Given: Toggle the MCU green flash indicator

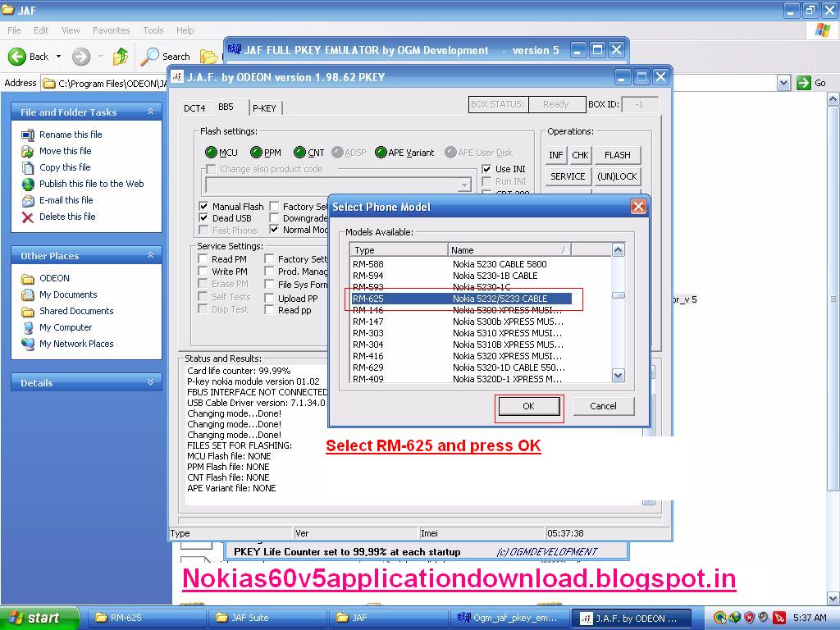Looking at the screenshot, I should click(211, 153).
